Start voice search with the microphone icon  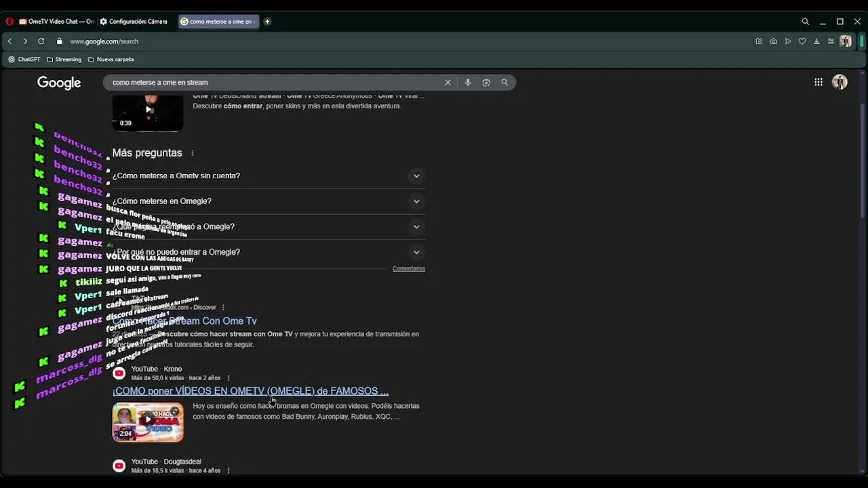pos(467,82)
